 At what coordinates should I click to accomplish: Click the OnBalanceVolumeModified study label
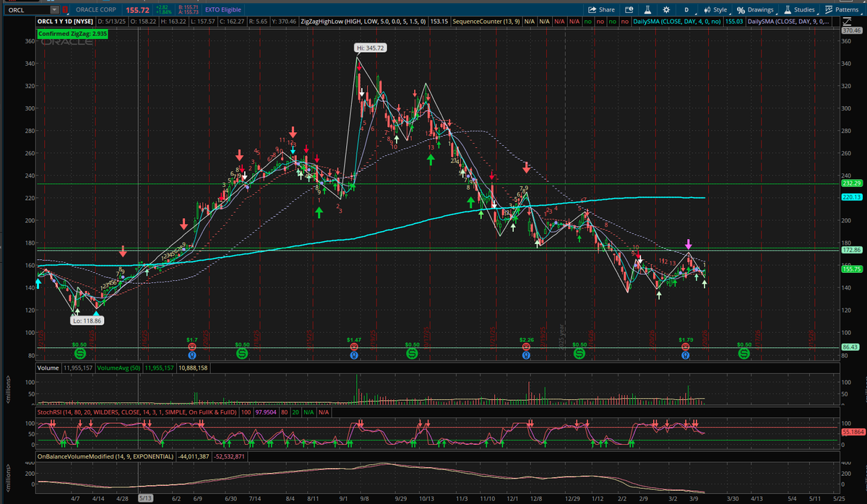coord(105,456)
